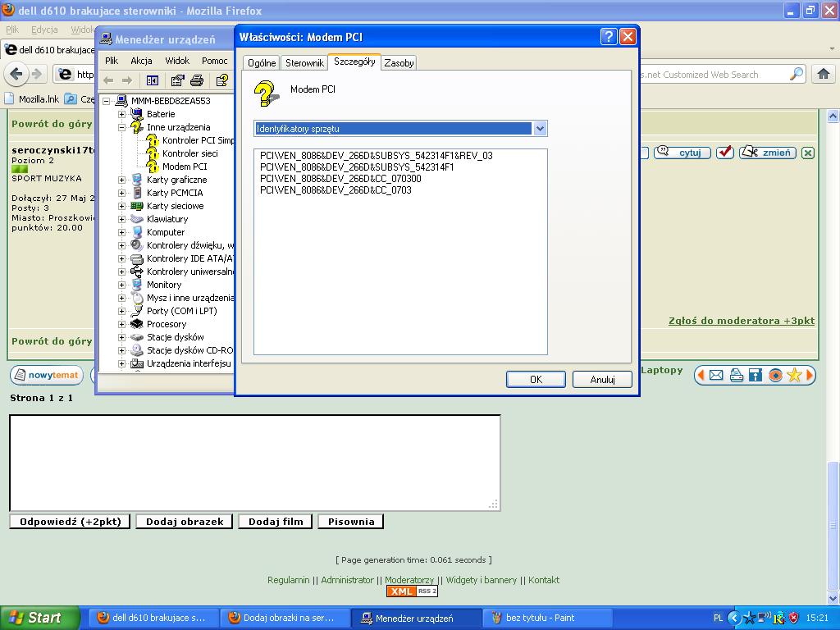
Task: Click Pisownia button
Action: [351, 521]
